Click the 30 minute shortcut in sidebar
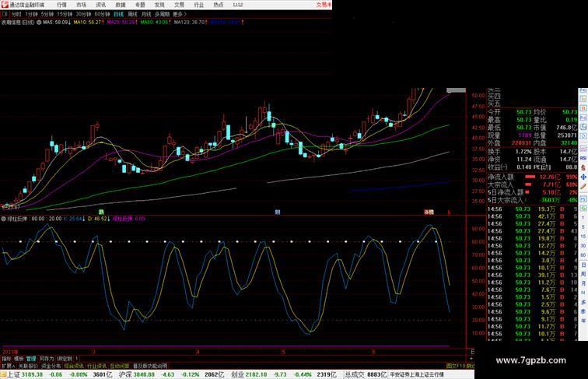This screenshot has height=379, width=588. (x=583, y=246)
